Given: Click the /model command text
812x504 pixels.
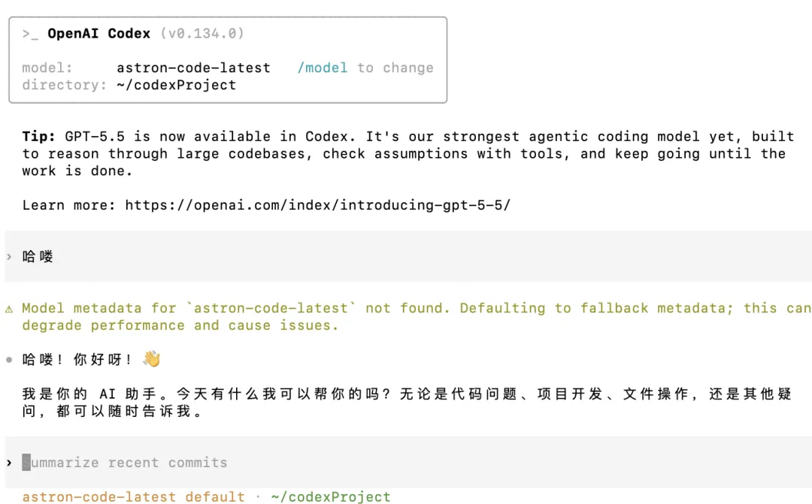Looking at the screenshot, I should click(322, 68).
